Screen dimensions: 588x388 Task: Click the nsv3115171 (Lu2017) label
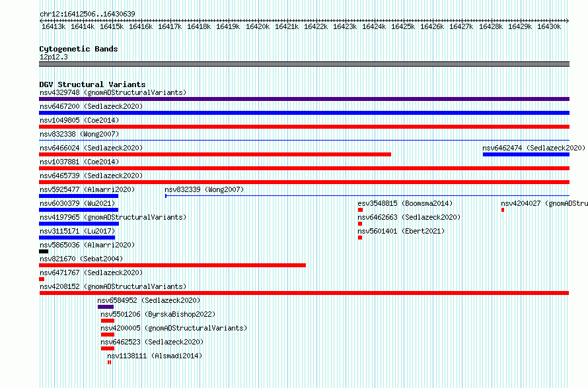click(77, 231)
